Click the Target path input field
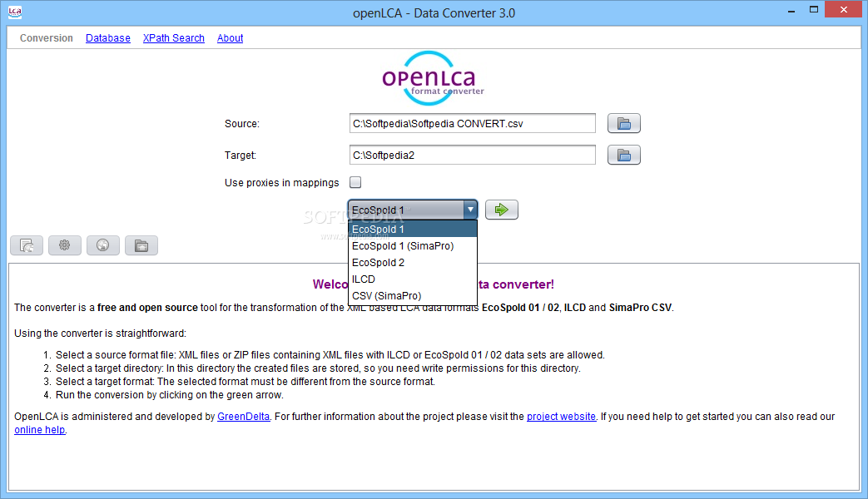 pyautogui.click(x=472, y=155)
